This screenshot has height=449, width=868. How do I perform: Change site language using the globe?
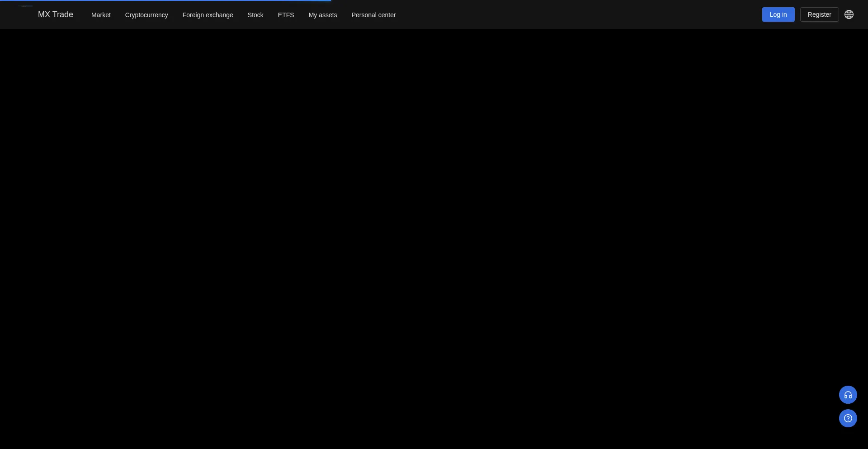(849, 14)
